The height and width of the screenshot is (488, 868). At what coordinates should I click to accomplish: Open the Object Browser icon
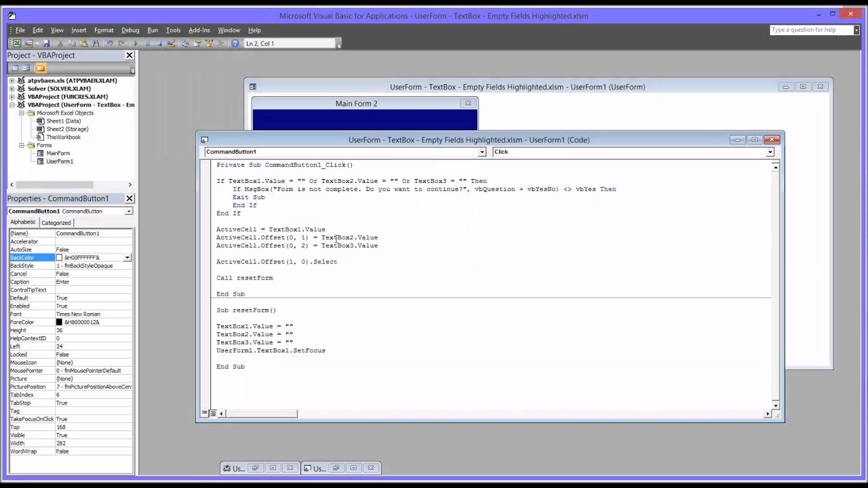pyautogui.click(x=209, y=43)
